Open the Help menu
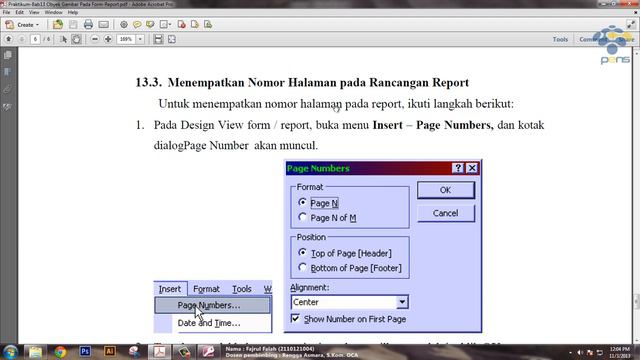 [x=73, y=12]
